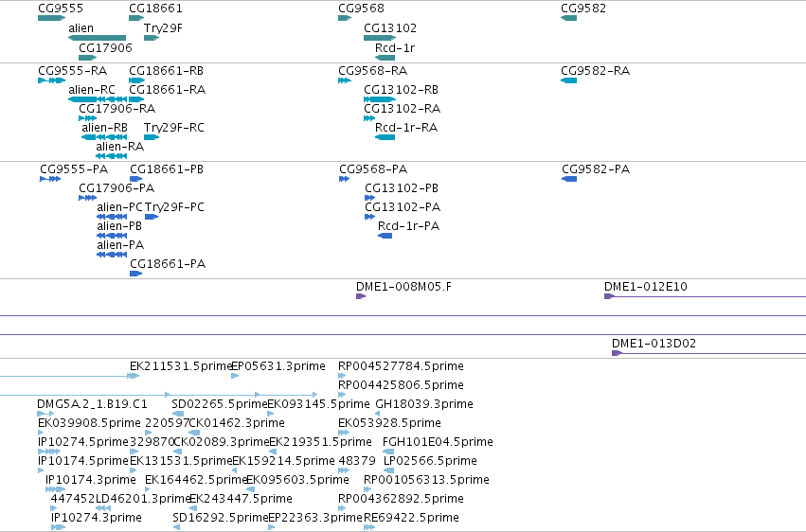
Task: Select the EK093145.5prime EST glyph
Action: tap(270, 414)
